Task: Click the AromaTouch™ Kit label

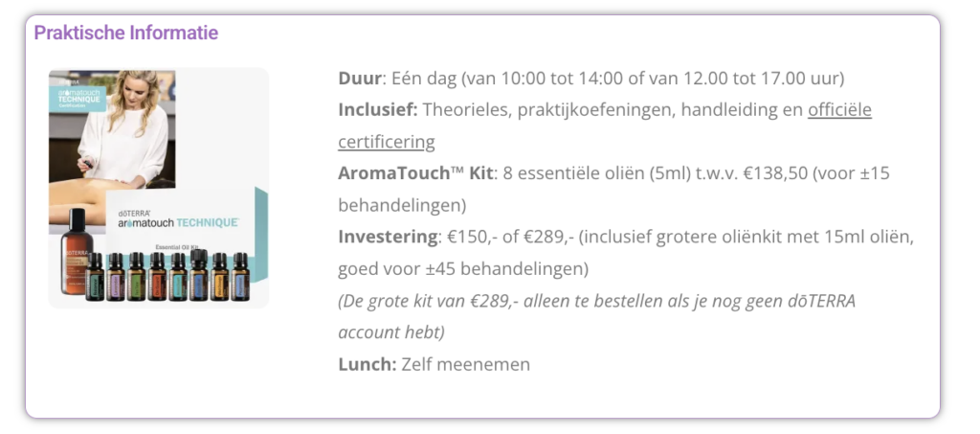Action: 416,173
